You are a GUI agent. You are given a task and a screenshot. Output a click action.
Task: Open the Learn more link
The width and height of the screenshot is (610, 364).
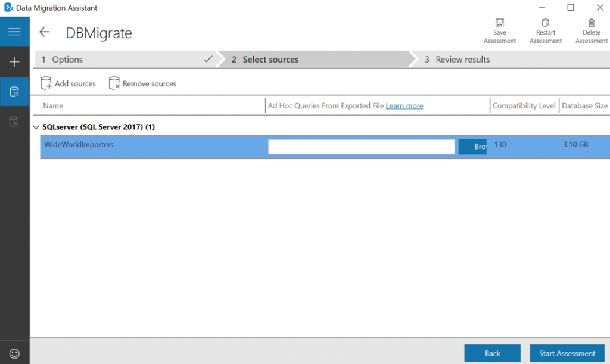pos(404,105)
